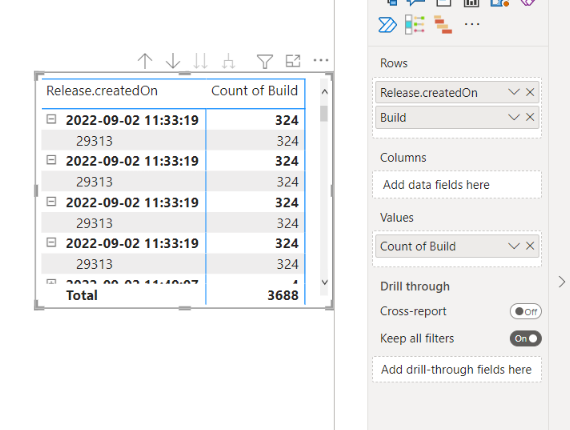Click the Drill through section heading

(x=415, y=286)
